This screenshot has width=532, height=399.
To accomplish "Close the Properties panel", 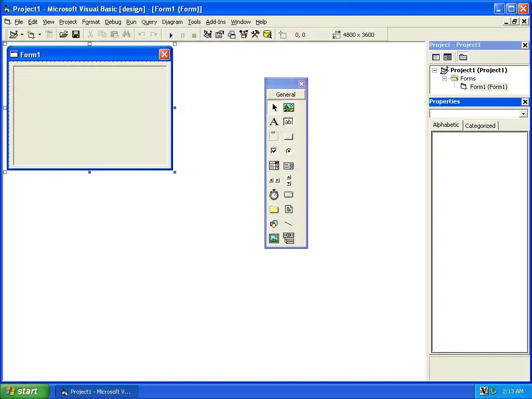I will click(525, 102).
